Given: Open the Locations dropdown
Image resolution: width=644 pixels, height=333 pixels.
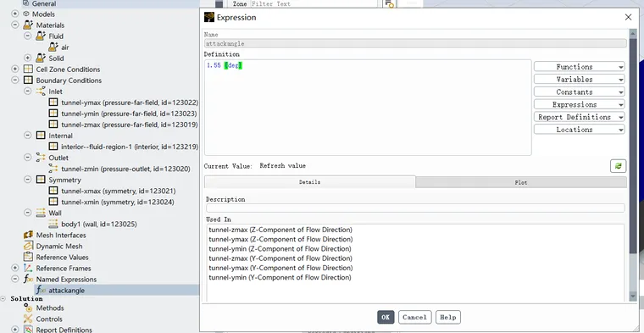Looking at the screenshot, I should click(579, 130).
